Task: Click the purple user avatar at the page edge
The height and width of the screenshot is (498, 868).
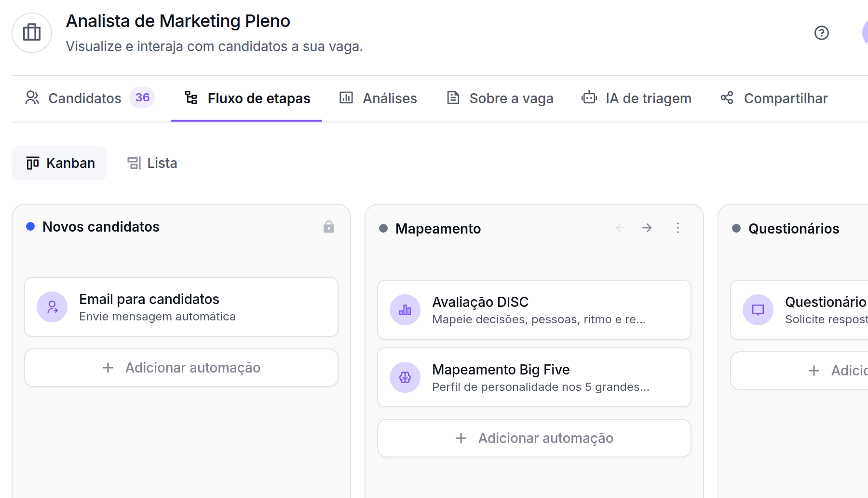Action: click(865, 33)
